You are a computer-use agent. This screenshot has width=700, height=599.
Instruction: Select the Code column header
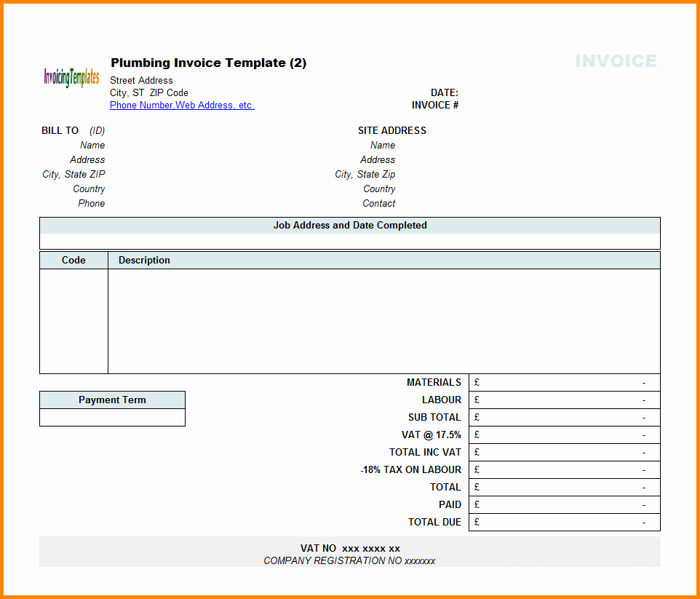click(73, 261)
